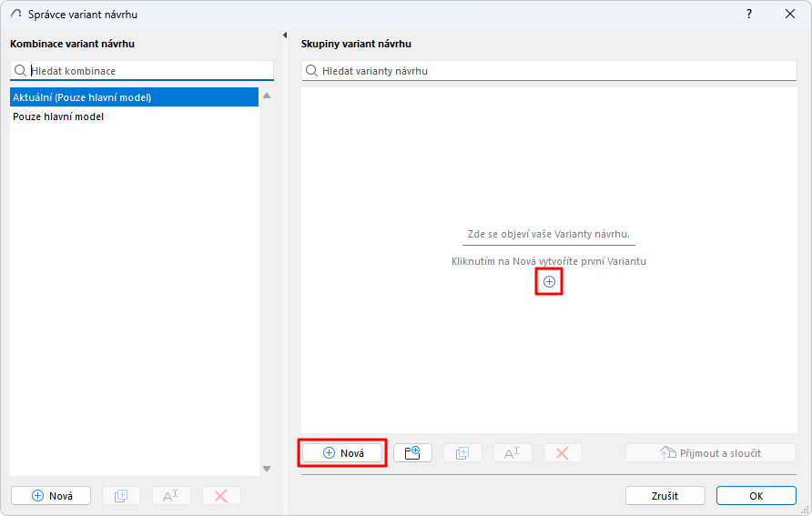Viewport: 812px width, 516px height.
Task: Click the blue plus icon in empty panel
Action: (549, 281)
